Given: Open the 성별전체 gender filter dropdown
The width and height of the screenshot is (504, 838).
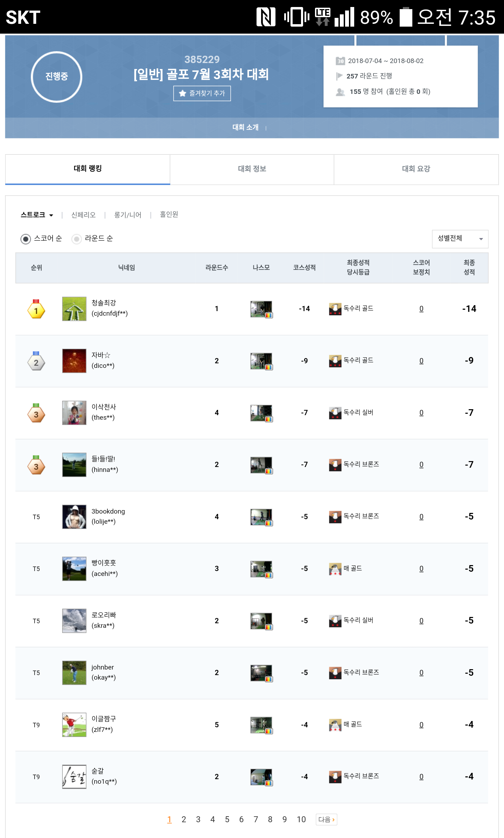Looking at the screenshot, I should (460, 239).
